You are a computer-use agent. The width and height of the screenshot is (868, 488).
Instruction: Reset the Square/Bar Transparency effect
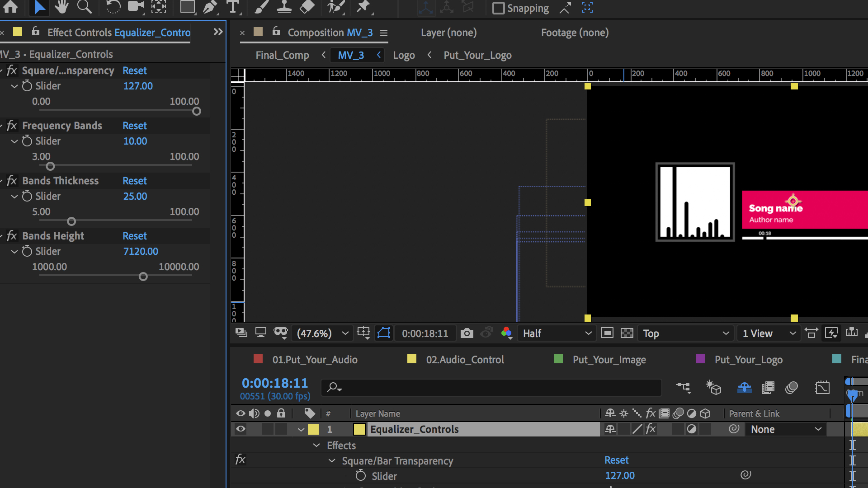[617, 460]
